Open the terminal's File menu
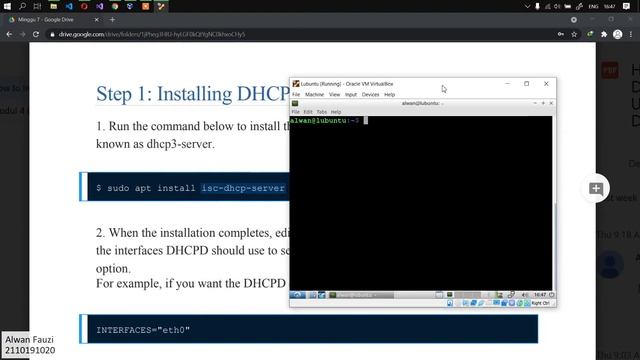The height and width of the screenshot is (360, 640). (x=296, y=112)
